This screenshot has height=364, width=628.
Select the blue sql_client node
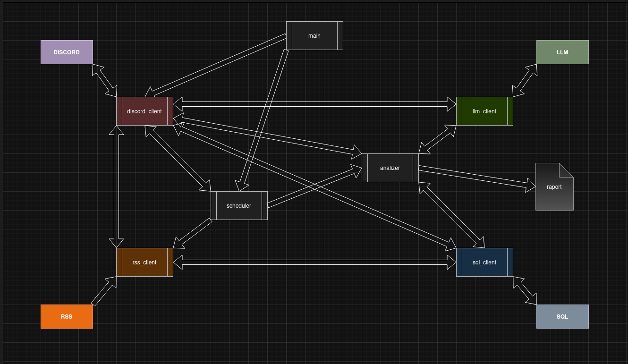[x=484, y=262]
